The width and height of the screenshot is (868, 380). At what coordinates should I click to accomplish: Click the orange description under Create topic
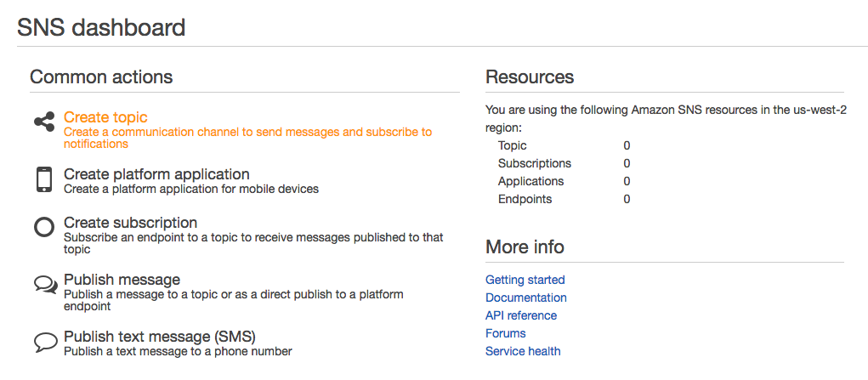pos(247,138)
